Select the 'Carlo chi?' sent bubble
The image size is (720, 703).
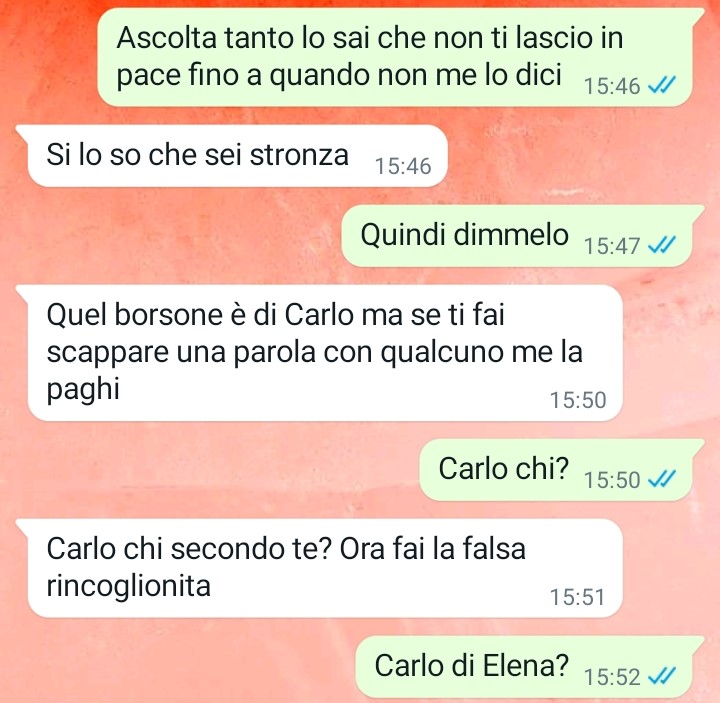562,470
